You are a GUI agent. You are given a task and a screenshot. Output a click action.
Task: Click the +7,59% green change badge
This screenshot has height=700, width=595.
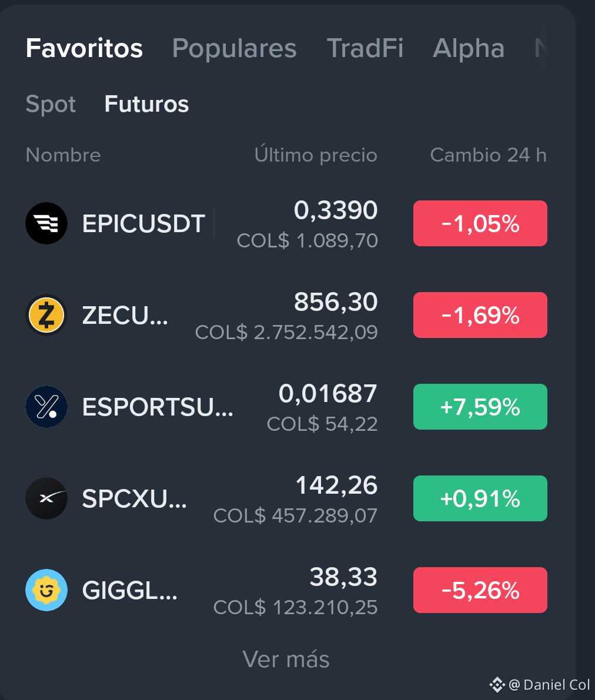[480, 407]
